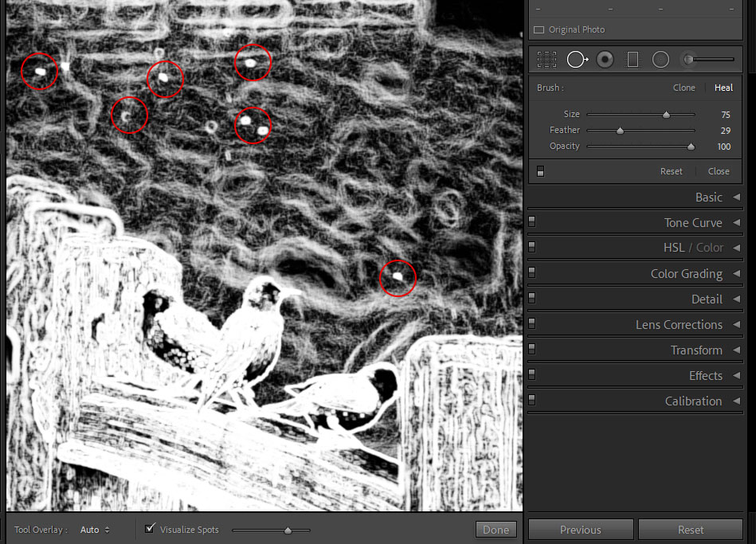Select the Crop Overlay tool

(546, 60)
